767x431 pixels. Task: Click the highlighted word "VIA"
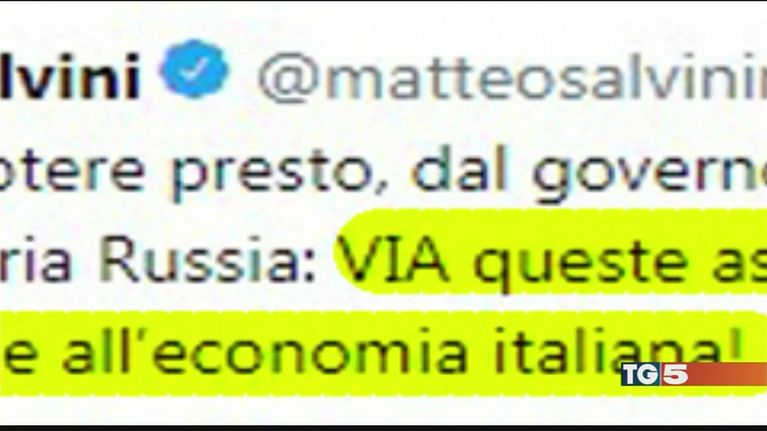click(x=393, y=260)
